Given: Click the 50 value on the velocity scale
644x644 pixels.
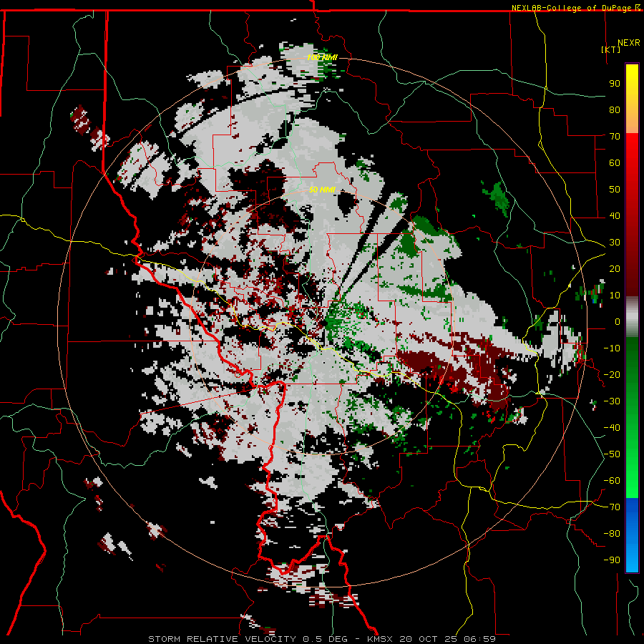Looking at the screenshot, I should (x=615, y=190).
